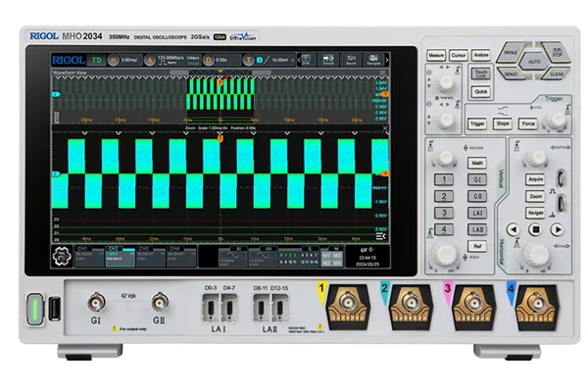
Task: Click the previous-frame arrow navigation button
Action: 514,229
